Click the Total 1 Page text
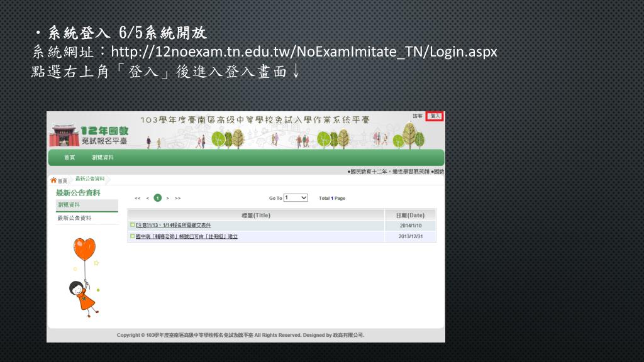The height and width of the screenshot is (362, 644). 332,198
